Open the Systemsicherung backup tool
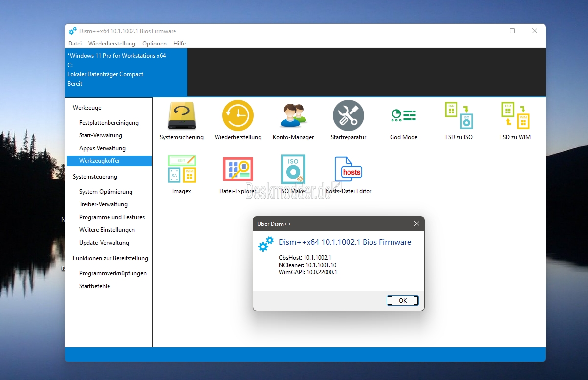Viewport: 588px width, 380px height. (x=182, y=121)
